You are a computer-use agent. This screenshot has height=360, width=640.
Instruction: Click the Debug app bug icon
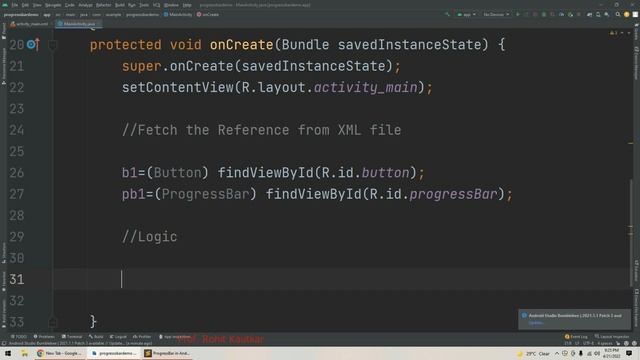(544, 15)
